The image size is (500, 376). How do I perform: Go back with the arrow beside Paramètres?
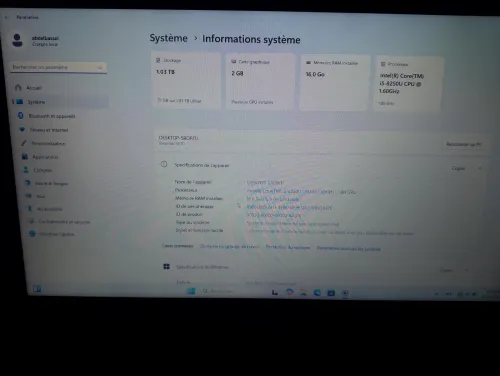7,17
